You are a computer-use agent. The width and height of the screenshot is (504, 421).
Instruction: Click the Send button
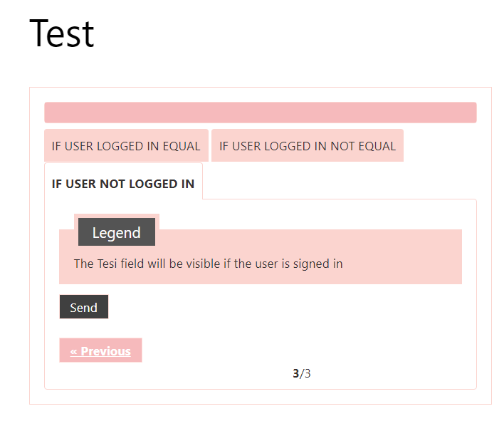(x=84, y=308)
